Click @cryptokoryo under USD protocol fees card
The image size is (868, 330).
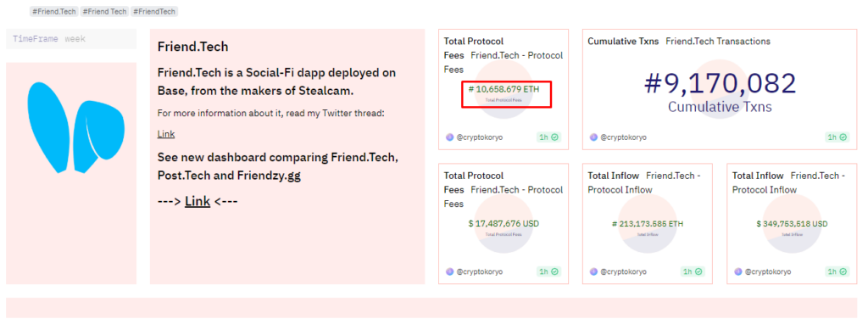(480, 271)
